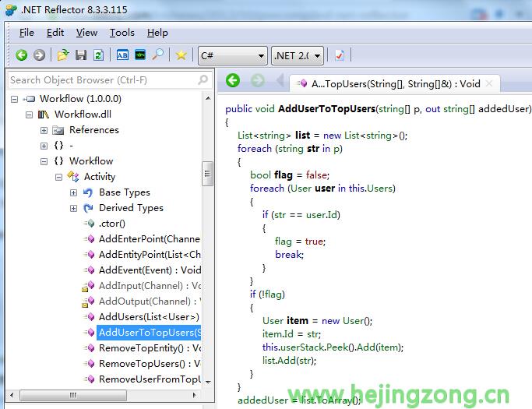
Task: Open the Tools menu
Action: click(x=122, y=33)
